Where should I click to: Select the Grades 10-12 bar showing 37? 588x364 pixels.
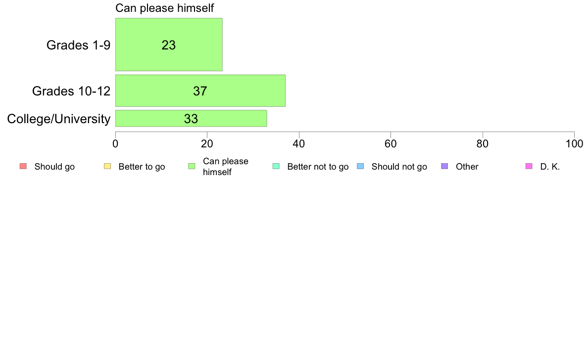[x=200, y=91]
